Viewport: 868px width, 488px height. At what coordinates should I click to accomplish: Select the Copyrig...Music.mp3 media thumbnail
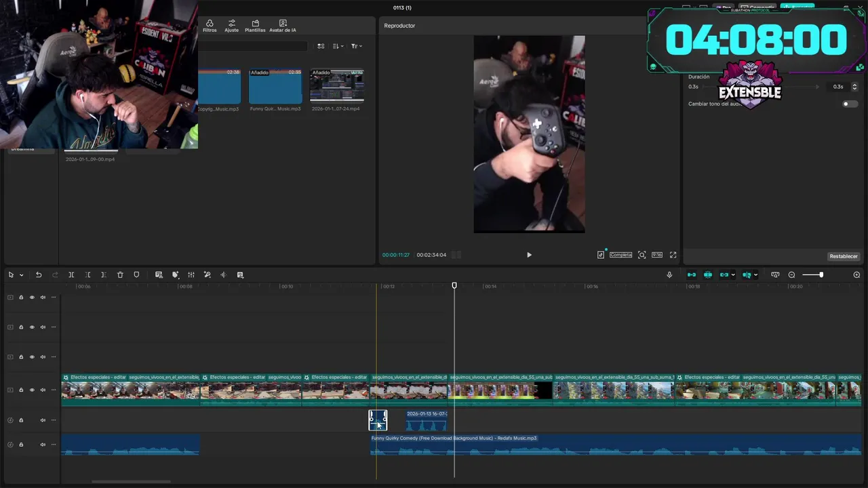(x=220, y=86)
